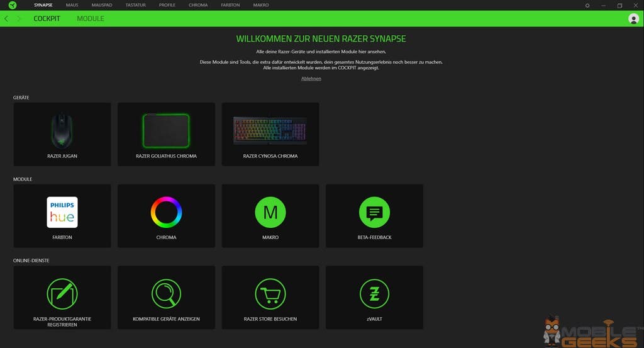Open the Makro module icon

click(x=270, y=213)
